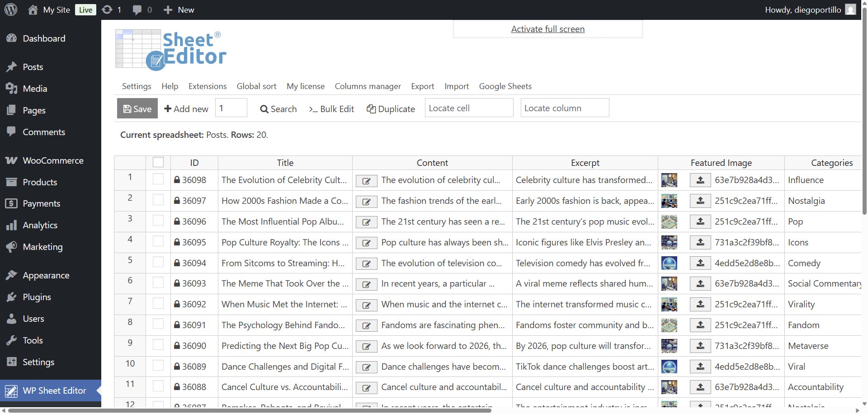Open the updates icon in admin bar

(x=107, y=9)
